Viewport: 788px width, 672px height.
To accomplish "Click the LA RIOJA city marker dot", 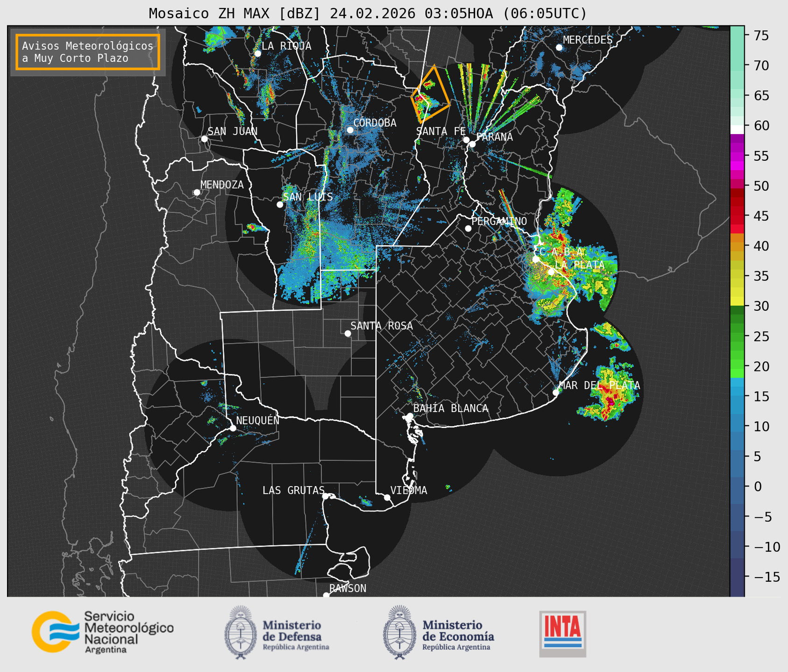I will [257, 53].
